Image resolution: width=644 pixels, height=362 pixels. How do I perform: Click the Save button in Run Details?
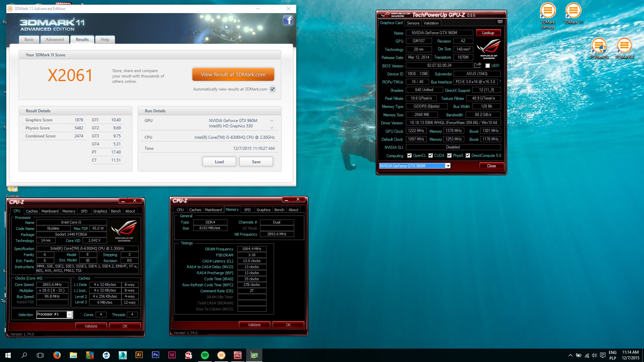[256, 162]
